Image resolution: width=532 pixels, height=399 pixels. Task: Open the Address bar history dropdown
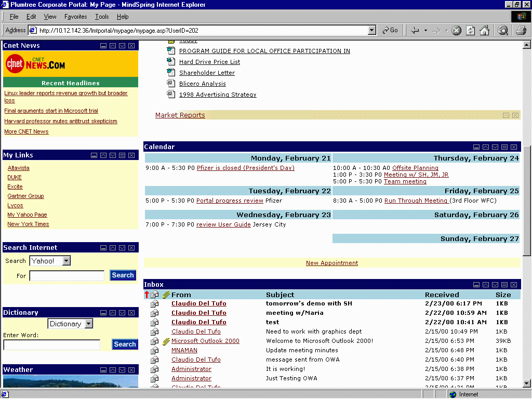[372, 31]
